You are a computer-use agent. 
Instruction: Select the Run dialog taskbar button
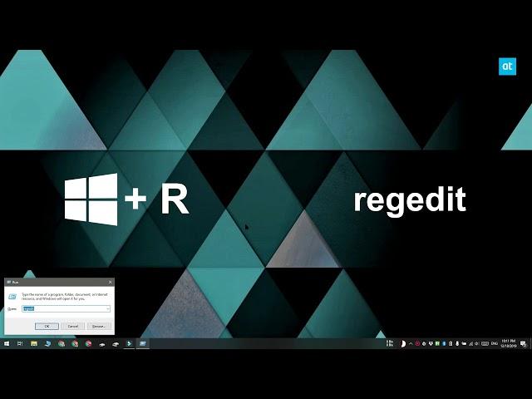tap(142, 343)
